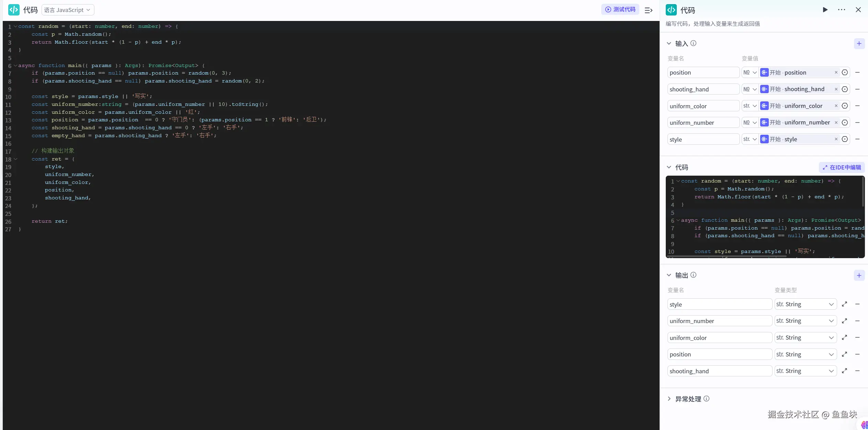
Task: Remove the uniform_color input row
Action: point(857,106)
